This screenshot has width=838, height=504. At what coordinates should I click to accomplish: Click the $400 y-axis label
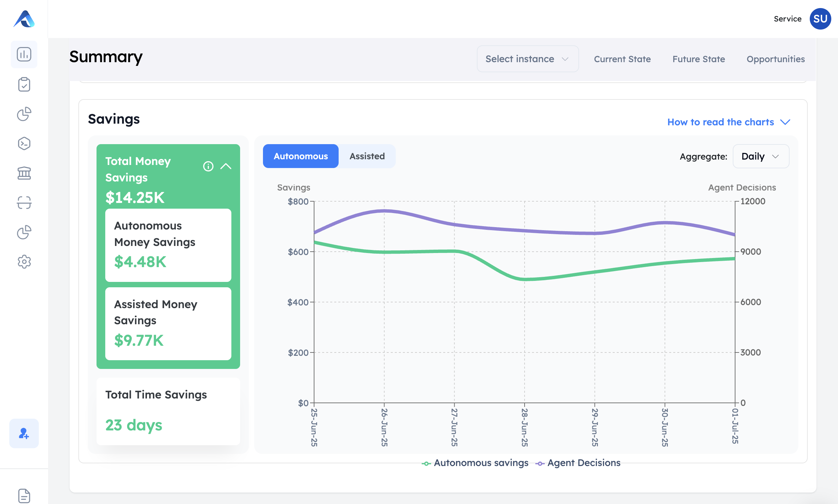[x=298, y=302]
